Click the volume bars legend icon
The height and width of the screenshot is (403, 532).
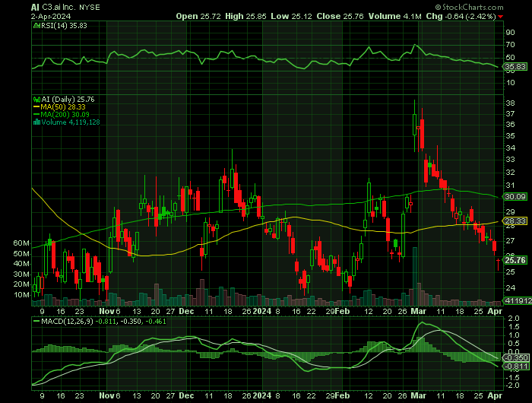(36, 122)
